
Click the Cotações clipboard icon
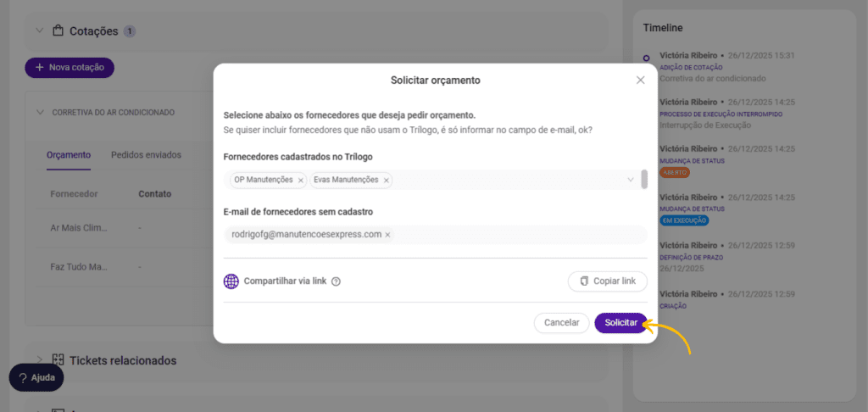tap(58, 31)
